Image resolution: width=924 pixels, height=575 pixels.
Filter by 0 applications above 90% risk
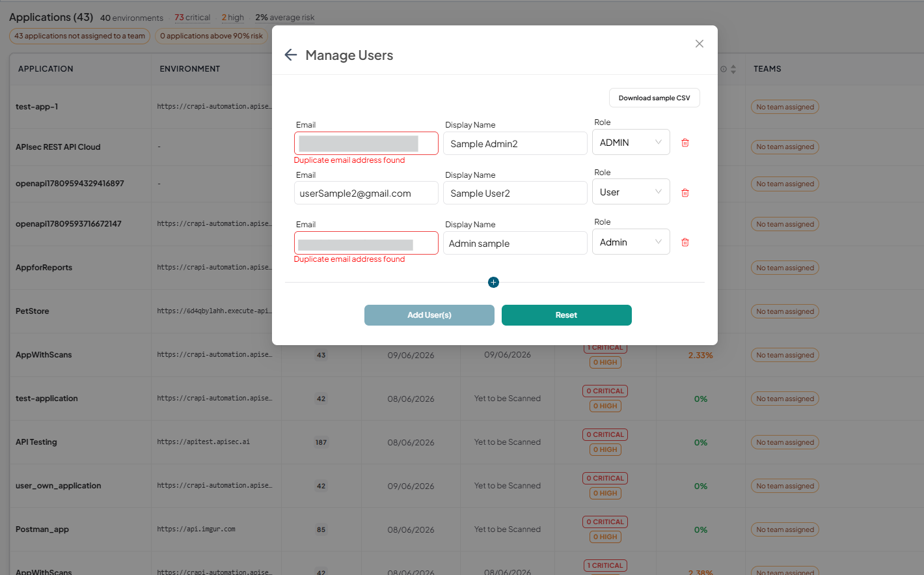[211, 36]
